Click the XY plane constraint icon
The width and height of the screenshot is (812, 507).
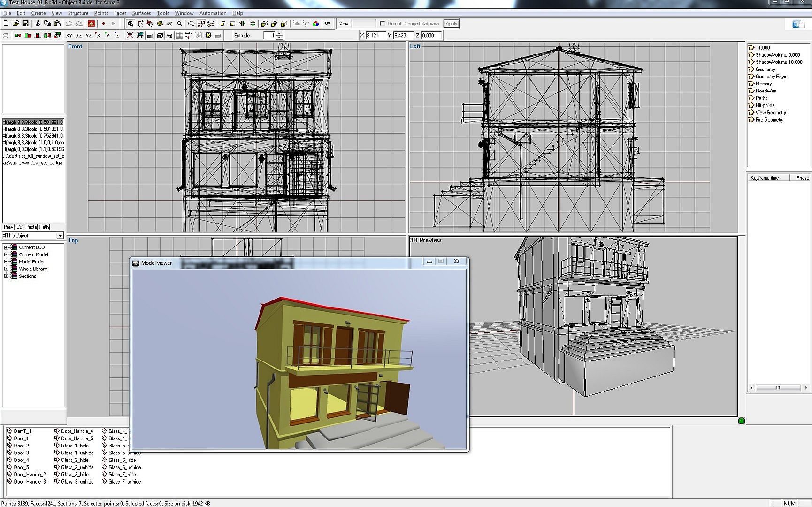pos(69,36)
